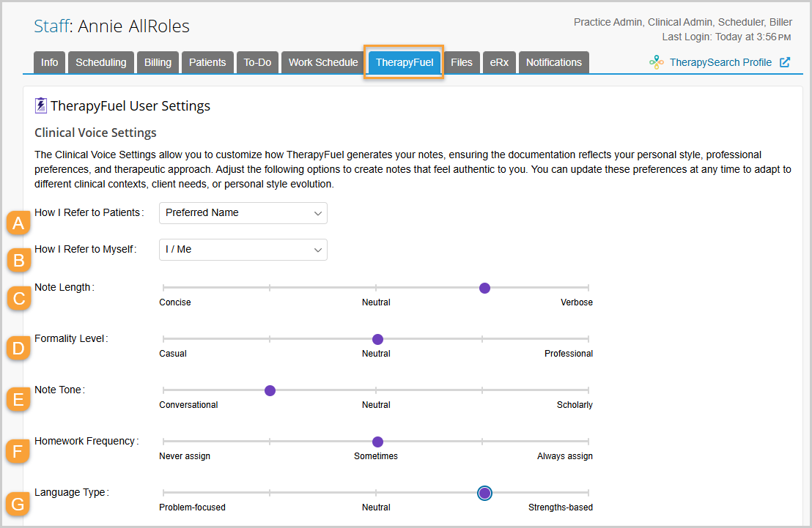Click the Staff breadcrumb link in title

[51, 26]
